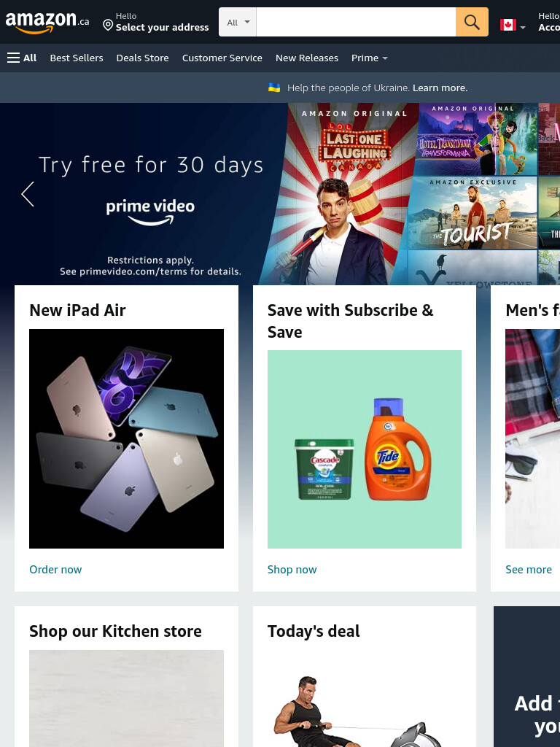Click inside the search text field
560x747 pixels.
356,22
